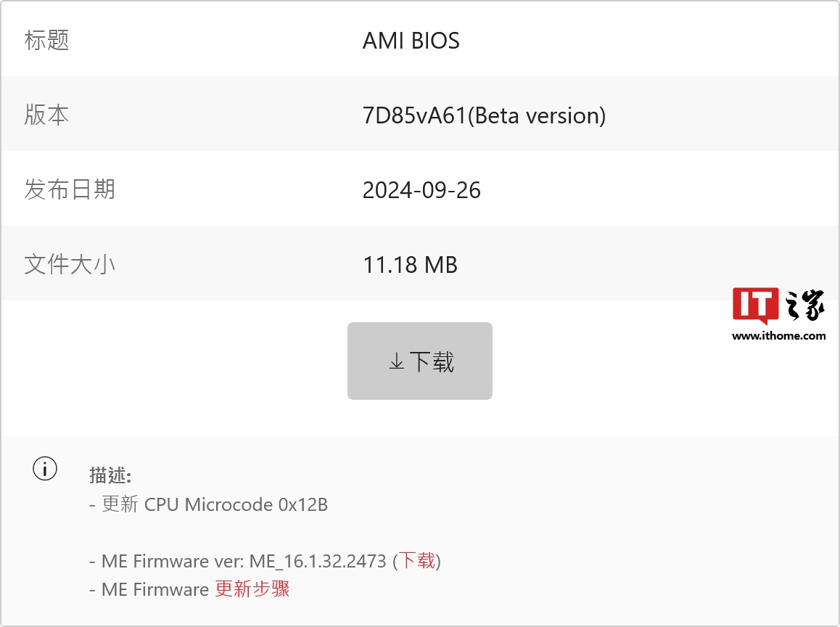
Task: Click the ME_16.1.32.2473 firmware version text
Action: point(317,561)
